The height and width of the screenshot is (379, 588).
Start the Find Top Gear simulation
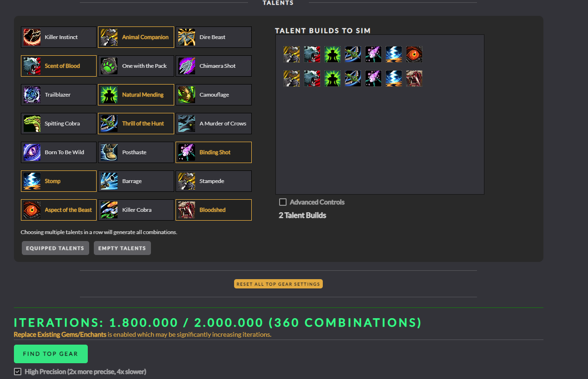pos(51,354)
